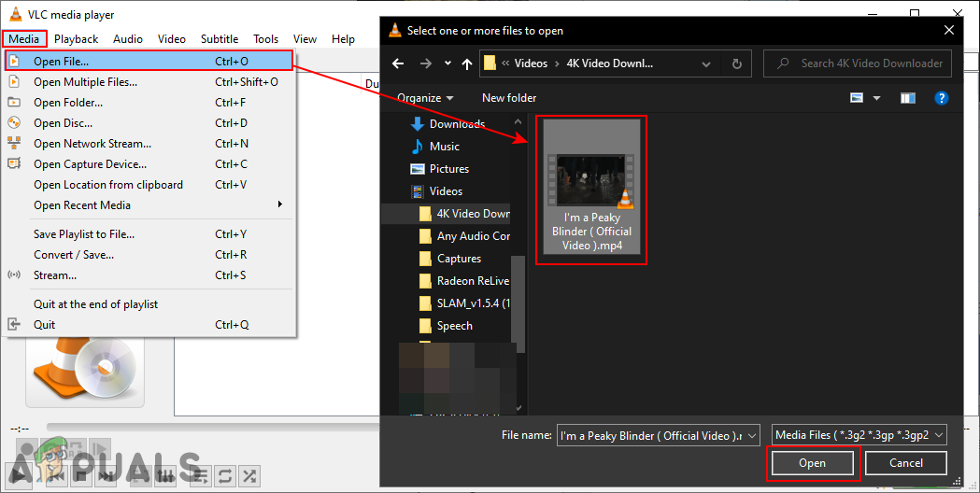
Task: Select Open Location from clipboard
Action: point(149,185)
